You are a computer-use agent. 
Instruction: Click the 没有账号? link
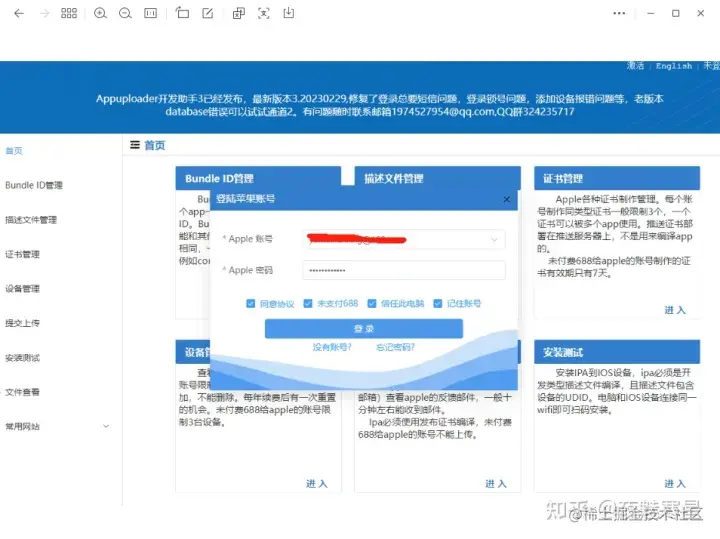click(x=332, y=347)
